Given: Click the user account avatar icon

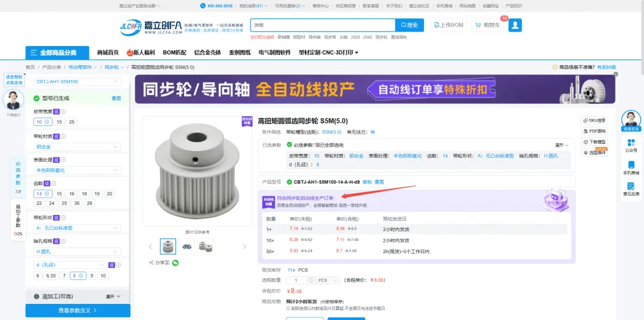Looking at the screenshot, I should (x=515, y=25).
